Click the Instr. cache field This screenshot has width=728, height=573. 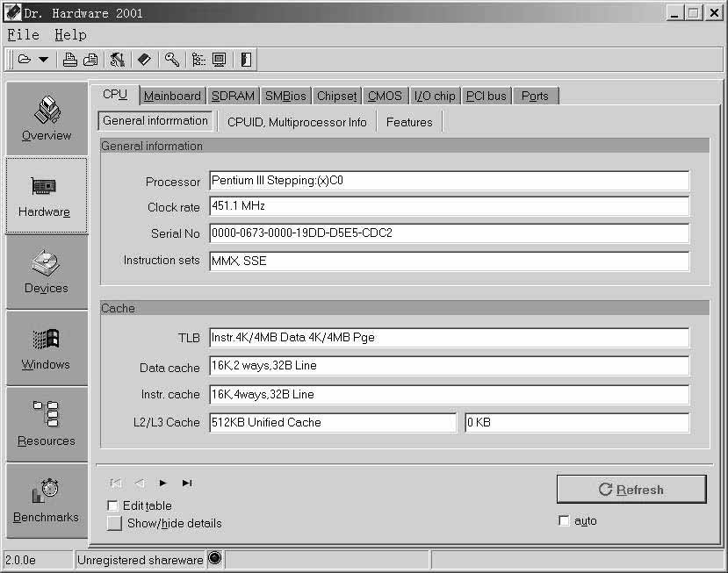(x=449, y=394)
